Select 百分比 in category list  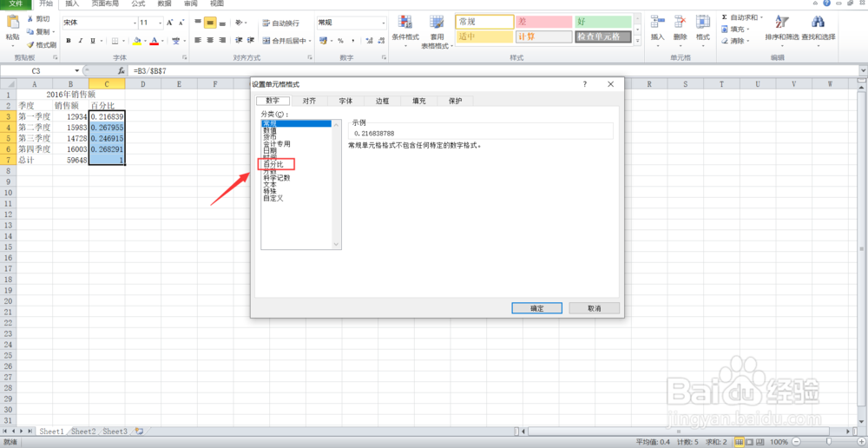pos(273,164)
